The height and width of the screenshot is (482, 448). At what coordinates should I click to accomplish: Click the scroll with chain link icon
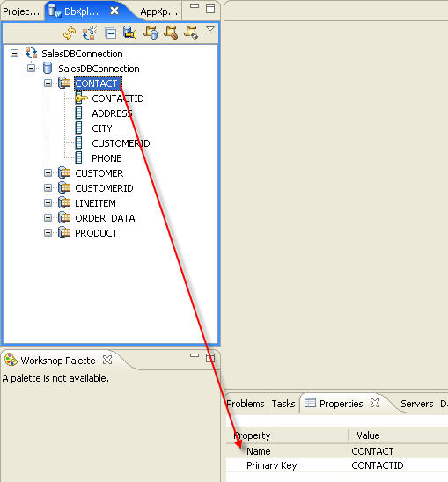pos(191,33)
